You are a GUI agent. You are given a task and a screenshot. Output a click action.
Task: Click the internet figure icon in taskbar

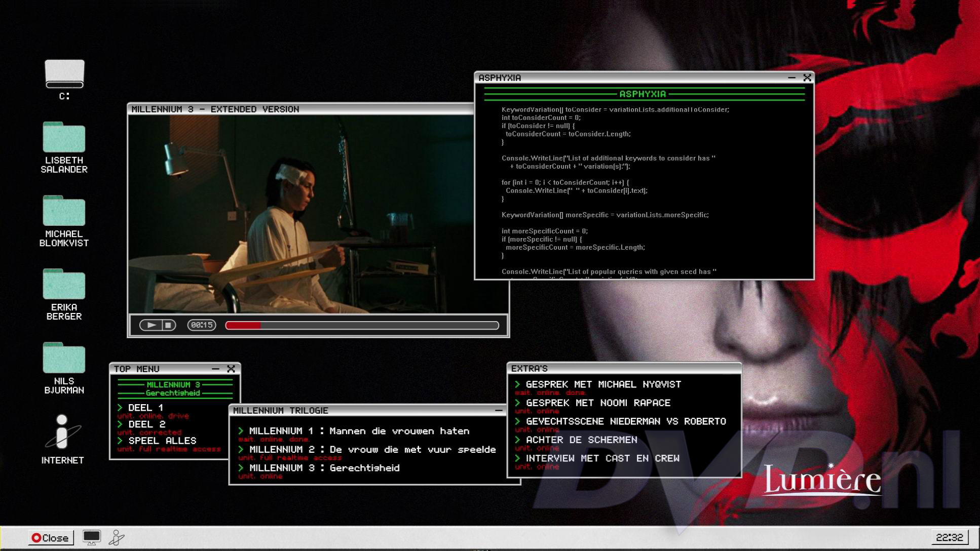[x=117, y=537]
